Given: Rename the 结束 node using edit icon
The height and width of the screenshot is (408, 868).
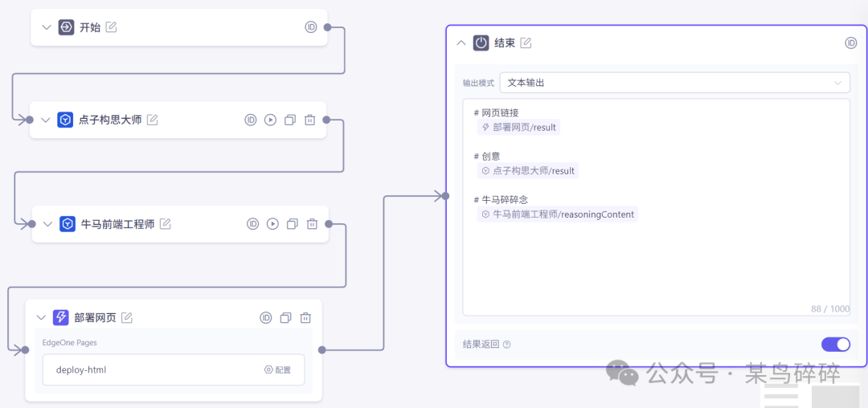Looking at the screenshot, I should tap(526, 43).
